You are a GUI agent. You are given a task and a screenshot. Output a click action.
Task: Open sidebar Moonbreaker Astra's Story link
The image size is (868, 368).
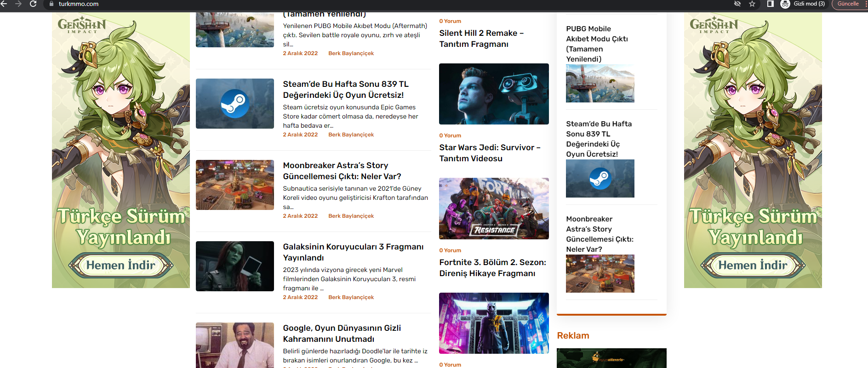pos(600,234)
